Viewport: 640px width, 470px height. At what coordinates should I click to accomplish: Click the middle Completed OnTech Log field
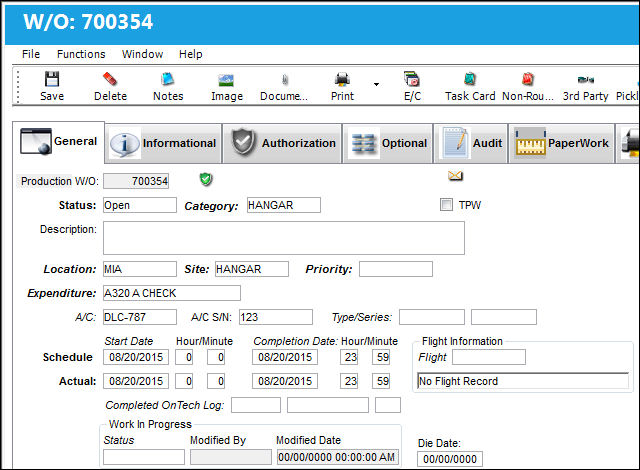click(x=328, y=405)
